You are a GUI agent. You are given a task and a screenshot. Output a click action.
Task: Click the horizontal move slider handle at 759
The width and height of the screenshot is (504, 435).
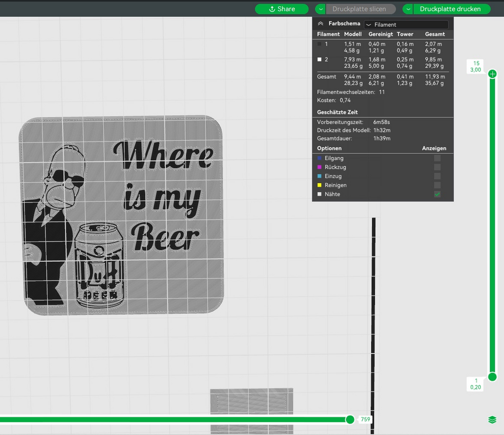pyautogui.click(x=350, y=419)
